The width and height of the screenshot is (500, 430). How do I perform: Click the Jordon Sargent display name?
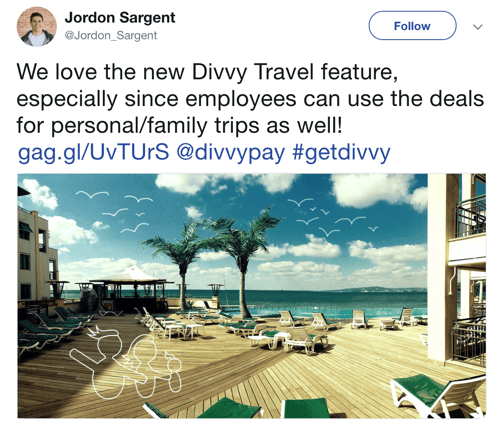(x=120, y=18)
